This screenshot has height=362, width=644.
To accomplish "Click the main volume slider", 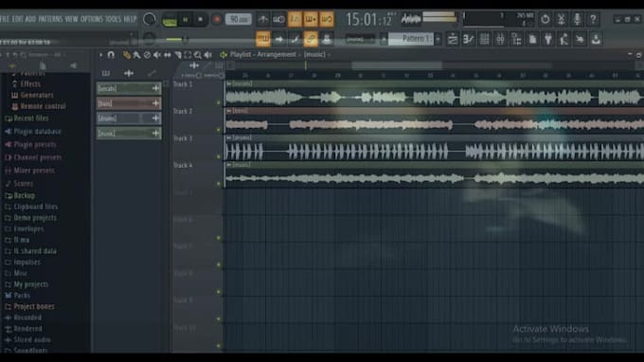I will (176, 40).
